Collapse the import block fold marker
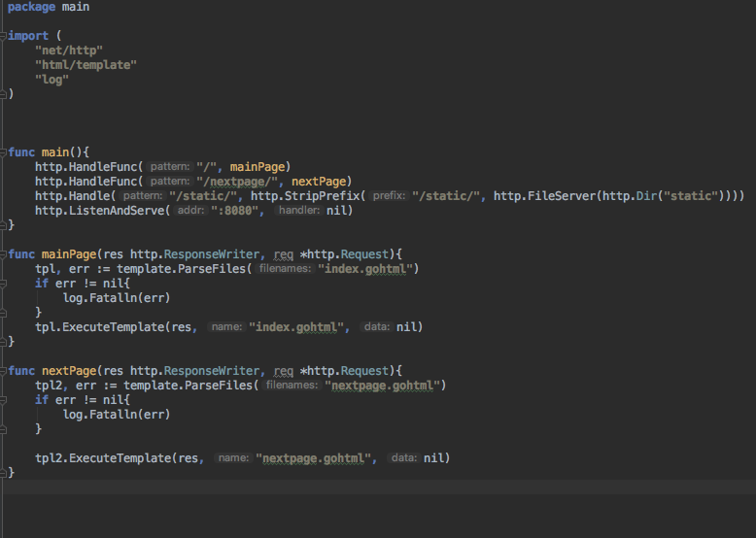Screen dimensions: 756x538 pyautogui.click(x=2, y=36)
